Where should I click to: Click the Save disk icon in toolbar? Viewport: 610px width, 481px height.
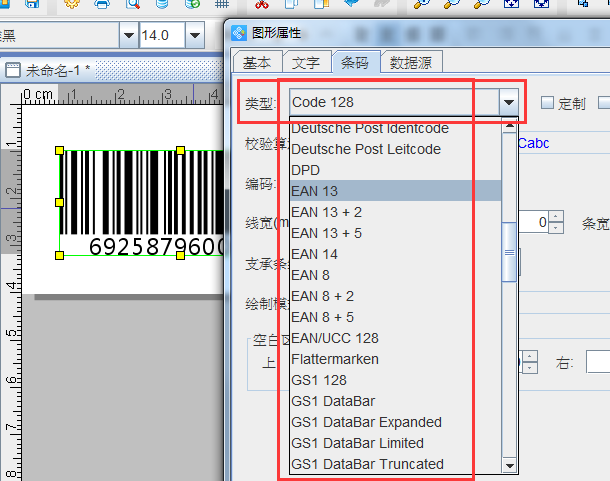(33, 4)
